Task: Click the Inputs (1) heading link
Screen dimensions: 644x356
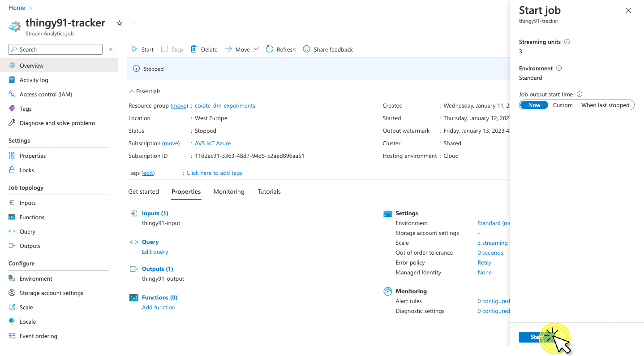Action: click(x=155, y=213)
